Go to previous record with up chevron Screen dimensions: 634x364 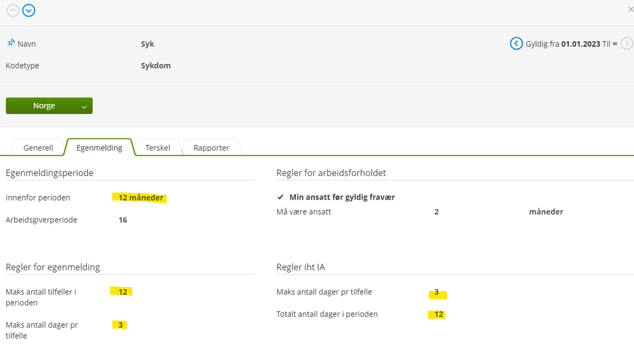13,10
